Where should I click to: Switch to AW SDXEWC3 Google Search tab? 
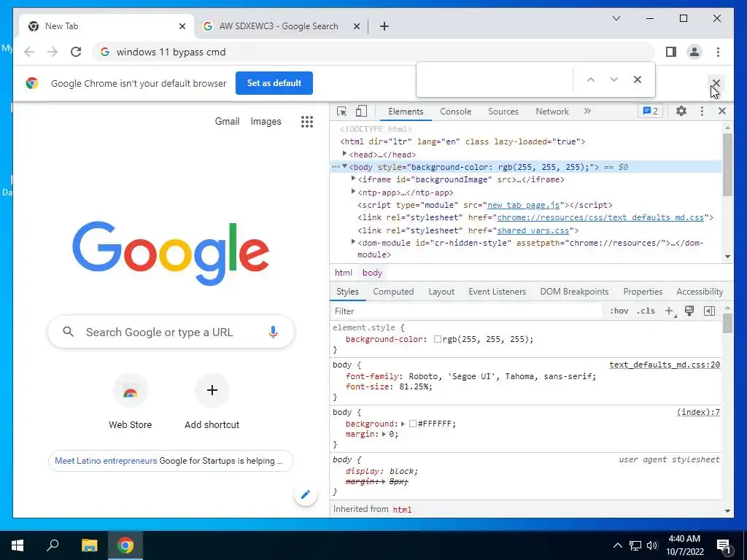tap(279, 26)
